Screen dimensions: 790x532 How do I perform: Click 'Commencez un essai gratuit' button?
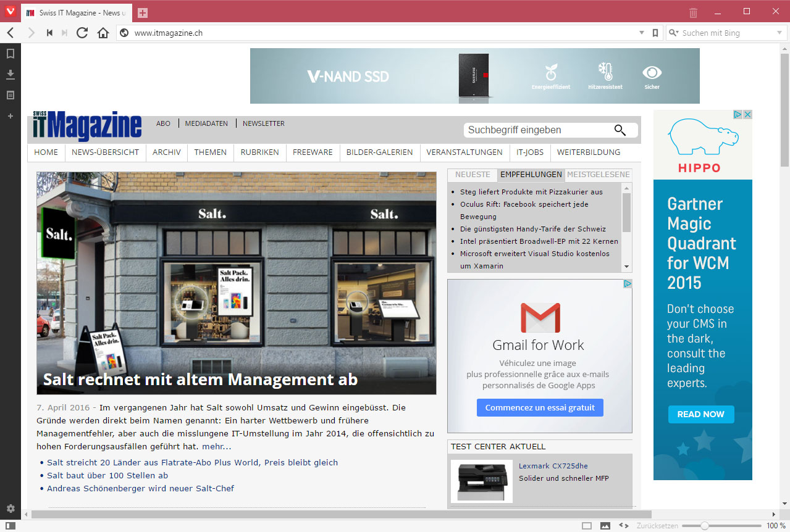pyautogui.click(x=540, y=407)
